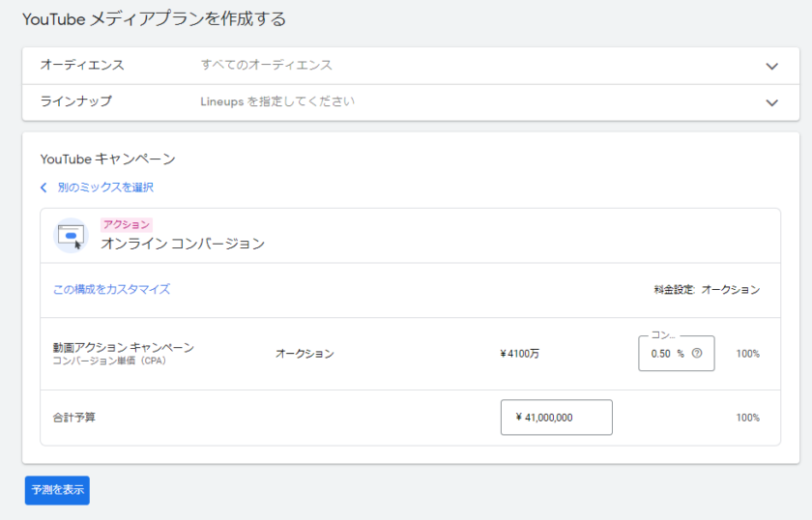The height and width of the screenshot is (520, 812).
Task: Click the この構成をカスタマイズ link
Action: click(x=111, y=289)
